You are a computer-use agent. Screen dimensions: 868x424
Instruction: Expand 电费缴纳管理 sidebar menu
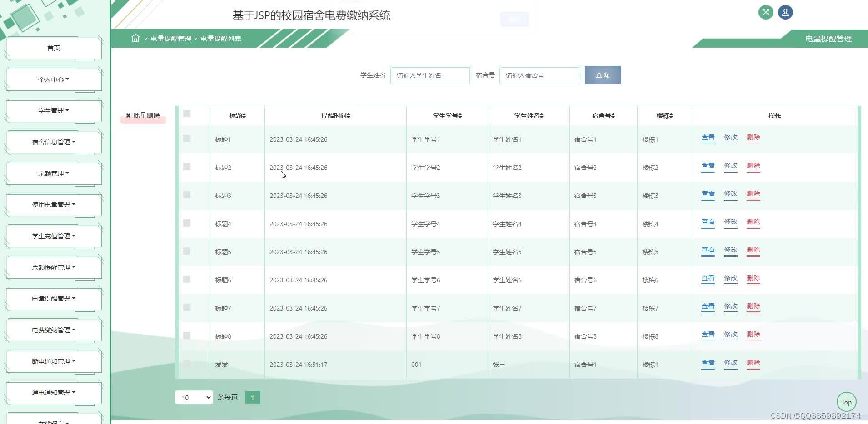pos(54,330)
